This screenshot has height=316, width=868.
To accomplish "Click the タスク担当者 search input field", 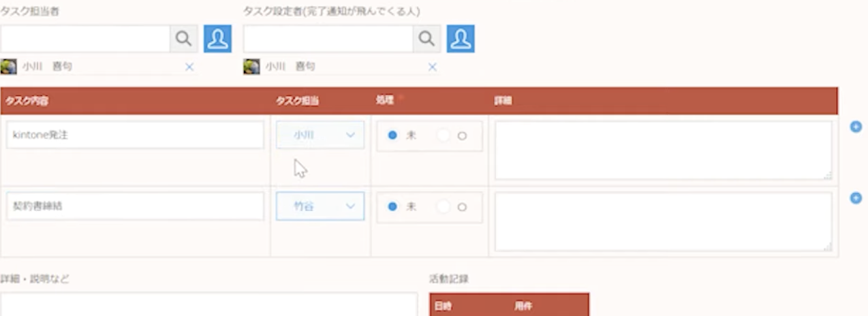I will click(x=85, y=39).
